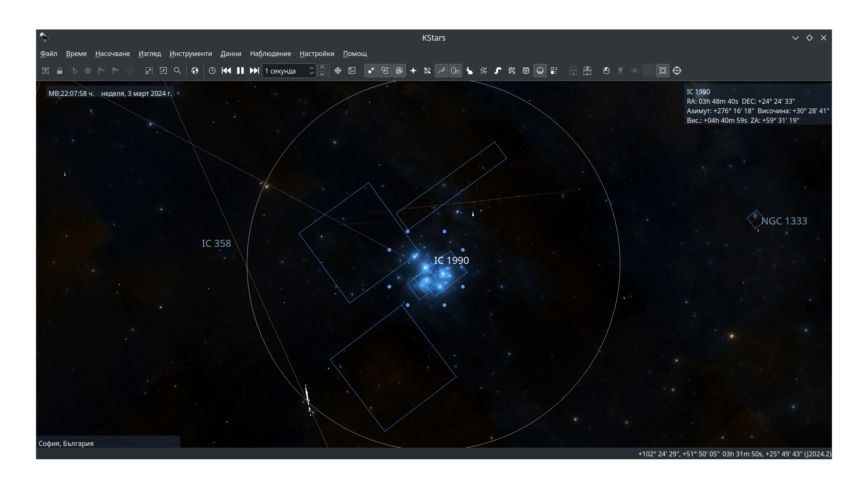Open the Настройки menu
Screen dimensions: 868x502
(317, 54)
